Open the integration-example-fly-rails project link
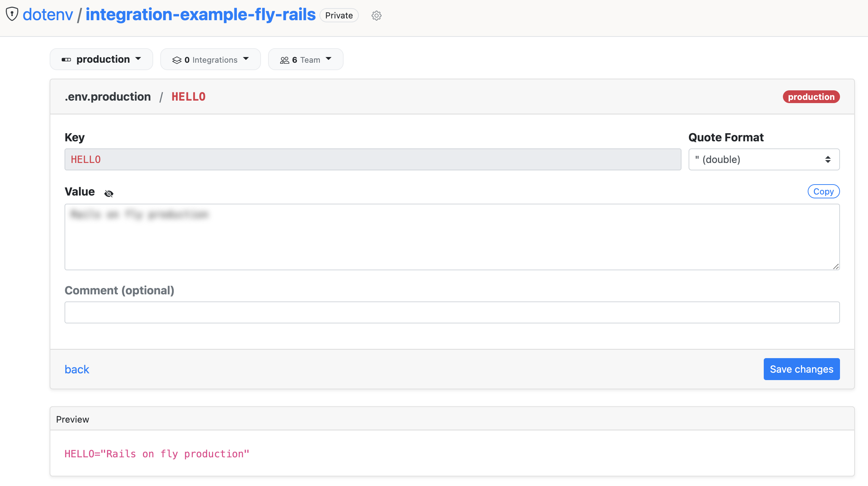The height and width of the screenshot is (486, 868). click(200, 15)
